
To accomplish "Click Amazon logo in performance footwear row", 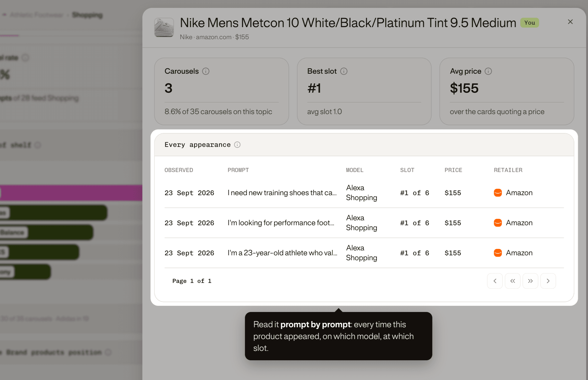I will point(498,223).
